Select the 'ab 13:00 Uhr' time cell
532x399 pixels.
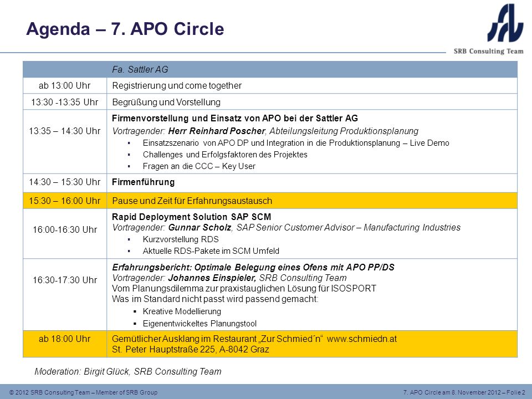(x=65, y=85)
